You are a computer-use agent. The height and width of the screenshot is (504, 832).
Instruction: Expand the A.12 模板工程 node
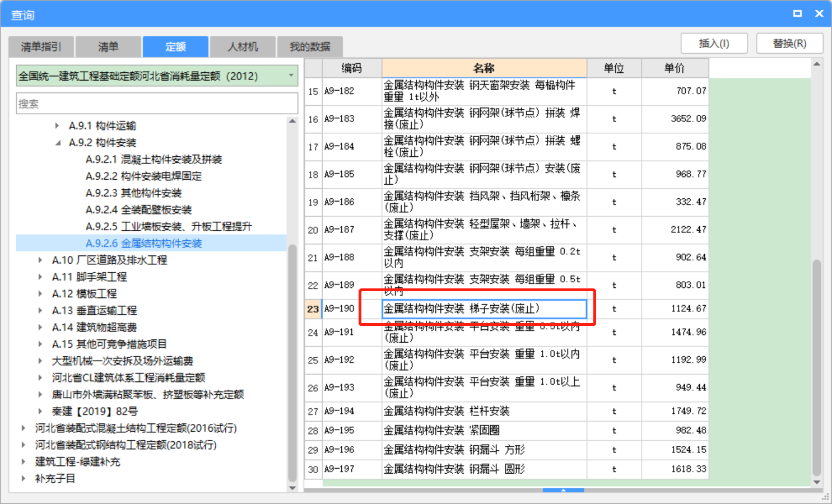point(40,294)
